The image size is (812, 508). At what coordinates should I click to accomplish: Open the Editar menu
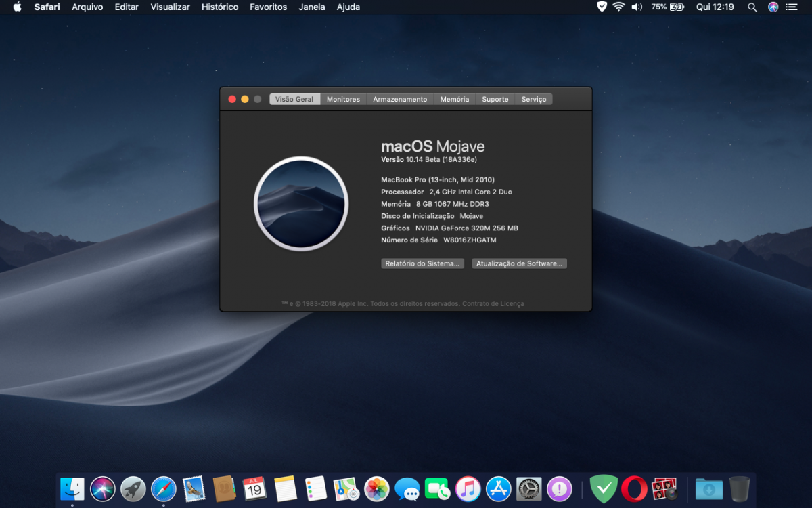click(127, 7)
